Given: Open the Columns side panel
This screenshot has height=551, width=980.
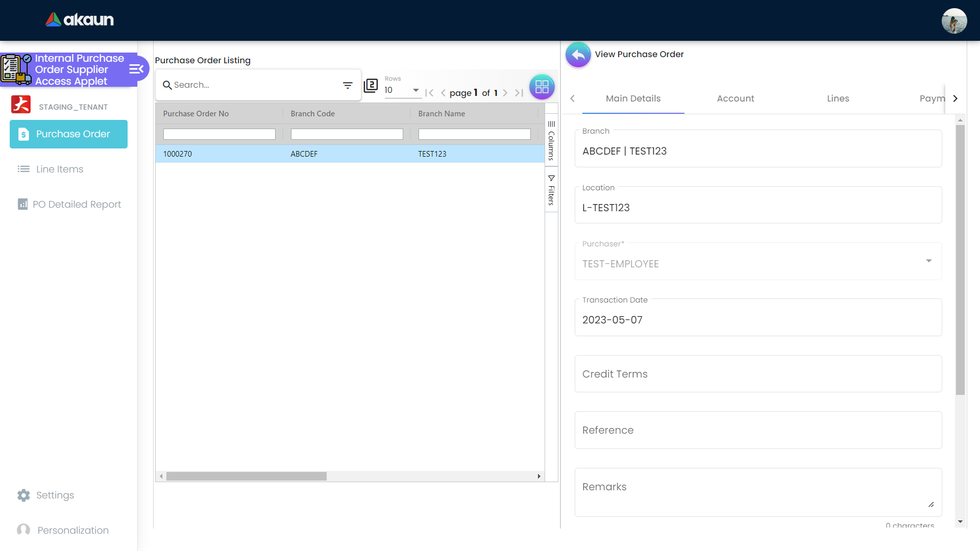Looking at the screenshot, I should [x=551, y=140].
